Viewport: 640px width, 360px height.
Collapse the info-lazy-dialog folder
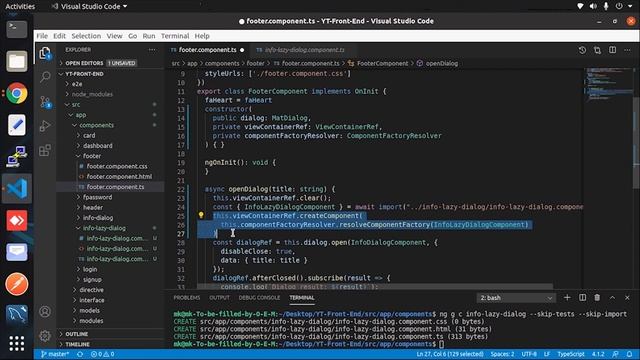[x=110, y=228]
